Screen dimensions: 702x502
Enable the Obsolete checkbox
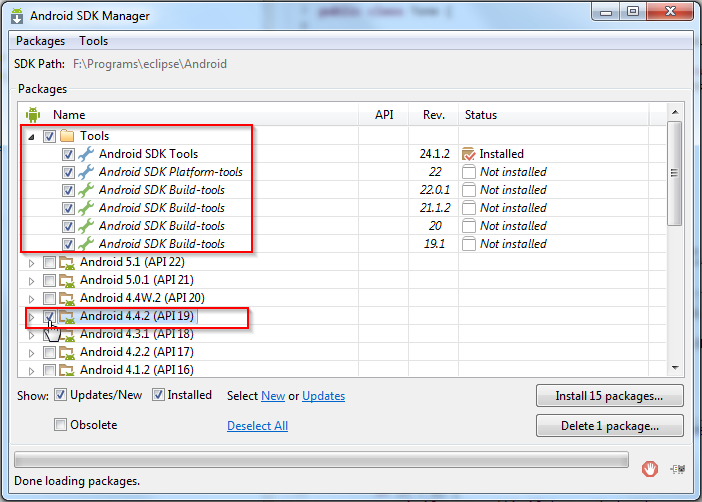[60, 425]
